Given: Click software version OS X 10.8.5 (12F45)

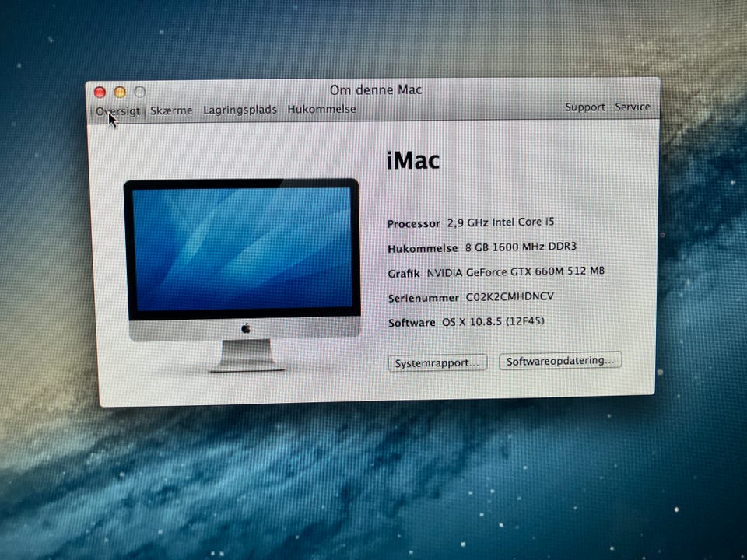Looking at the screenshot, I should coord(493,321).
